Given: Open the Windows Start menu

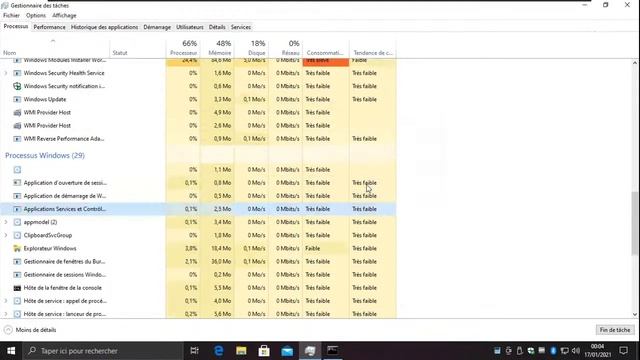Looking at the screenshot, I should [11, 351].
